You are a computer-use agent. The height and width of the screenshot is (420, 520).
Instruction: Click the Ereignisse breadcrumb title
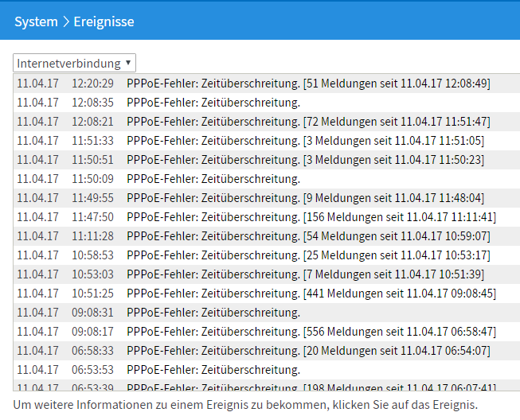click(104, 21)
